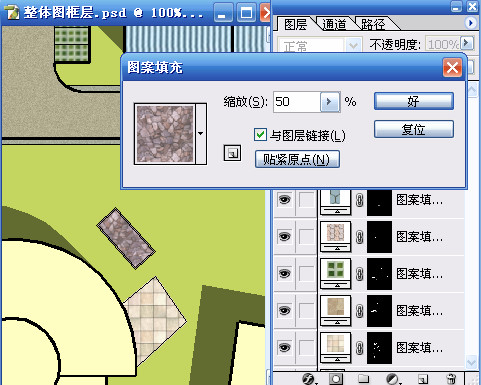Screen dimensions: 481x385
Task: Open the pattern picker dropdown arrow
Action: tap(201, 134)
